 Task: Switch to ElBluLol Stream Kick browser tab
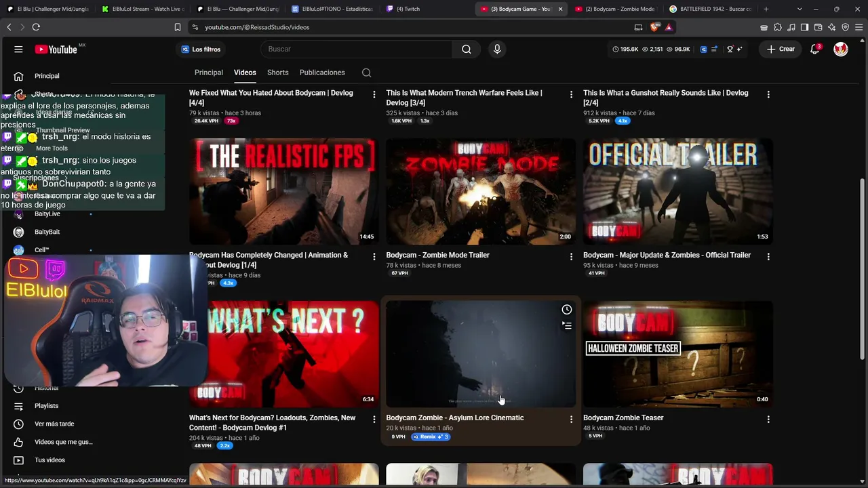click(141, 9)
